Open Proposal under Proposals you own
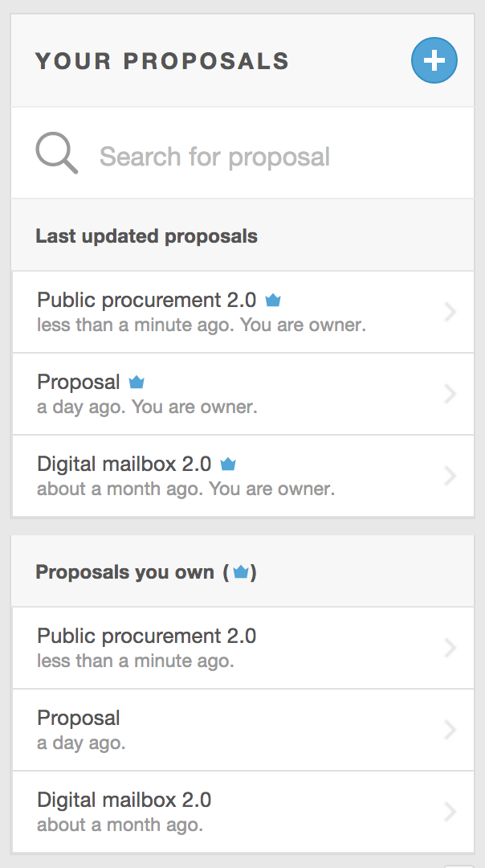 tap(79, 719)
